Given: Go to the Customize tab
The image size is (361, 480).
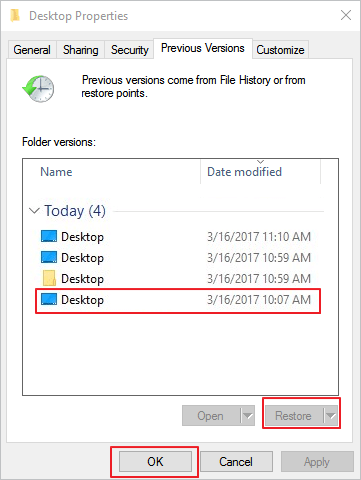Looking at the screenshot, I should [280, 50].
